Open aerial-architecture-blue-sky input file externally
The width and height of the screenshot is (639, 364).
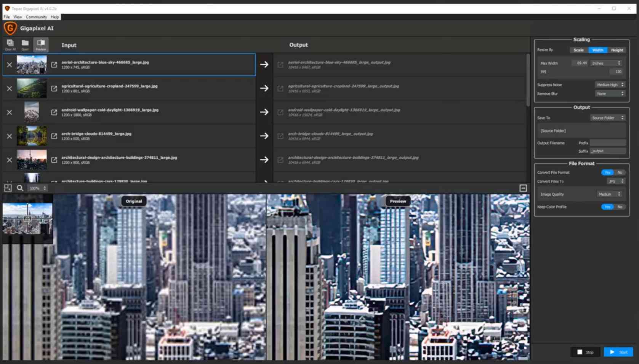pos(54,65)
